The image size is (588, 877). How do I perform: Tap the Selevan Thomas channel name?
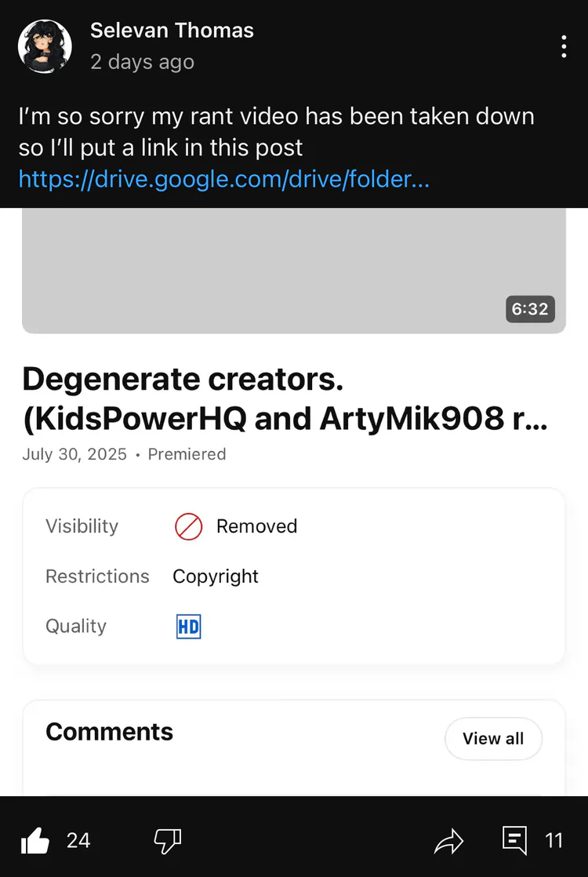point(172,31)
